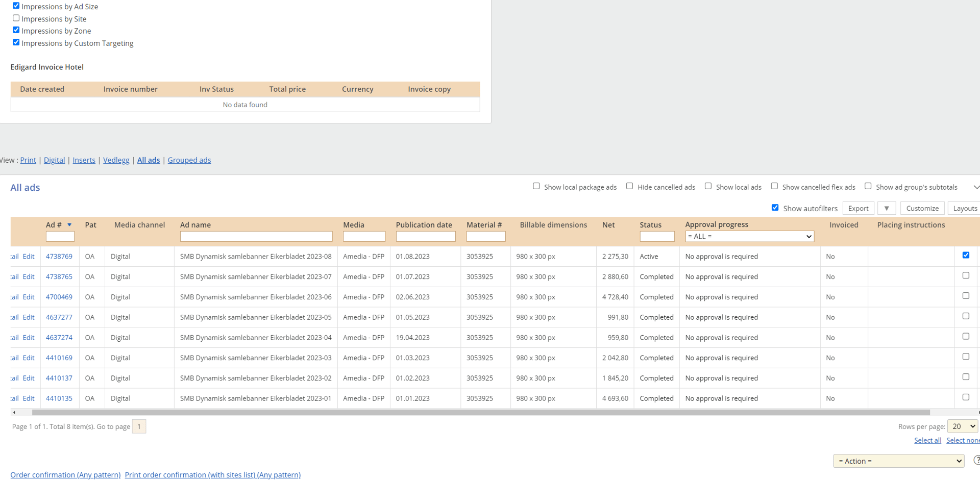The image size is (980, 481).
Task: Select row checkbox for ad 4410169
Action: 966,357
